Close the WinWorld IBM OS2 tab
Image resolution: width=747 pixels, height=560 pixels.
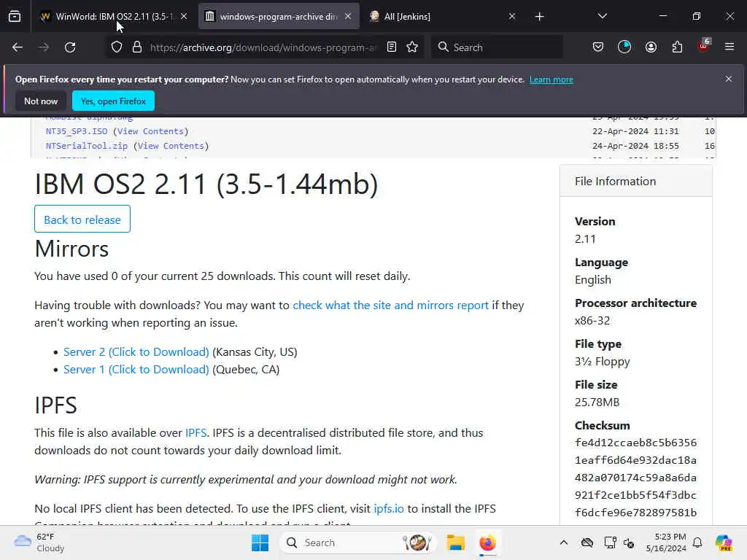[x=184, y=16]
